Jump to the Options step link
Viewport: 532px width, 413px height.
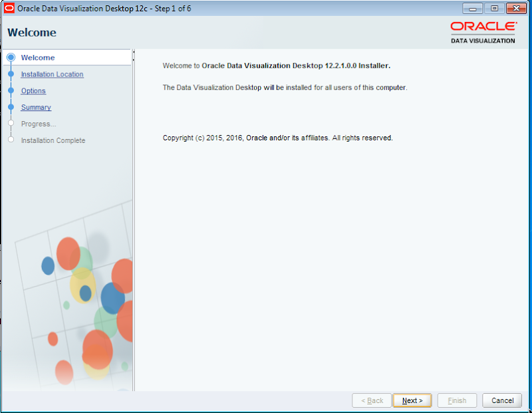coord(33,91)
